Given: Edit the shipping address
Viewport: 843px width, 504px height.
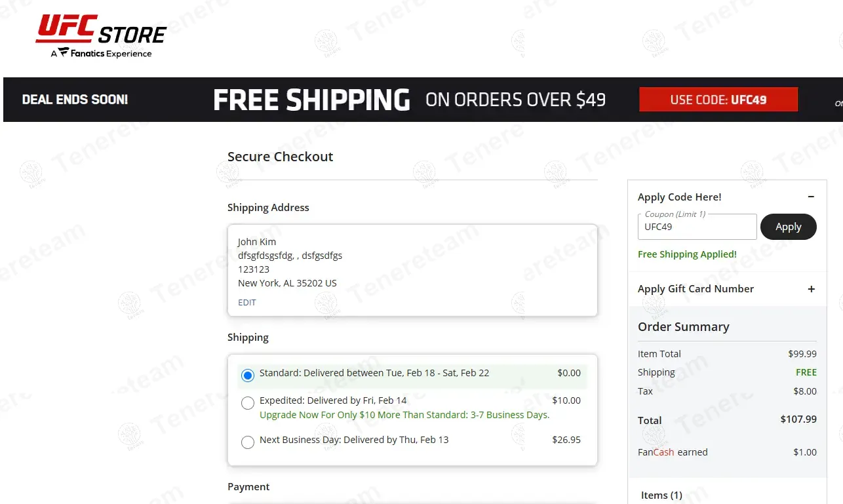Looking at the screenshot, I should click(247, 302).
